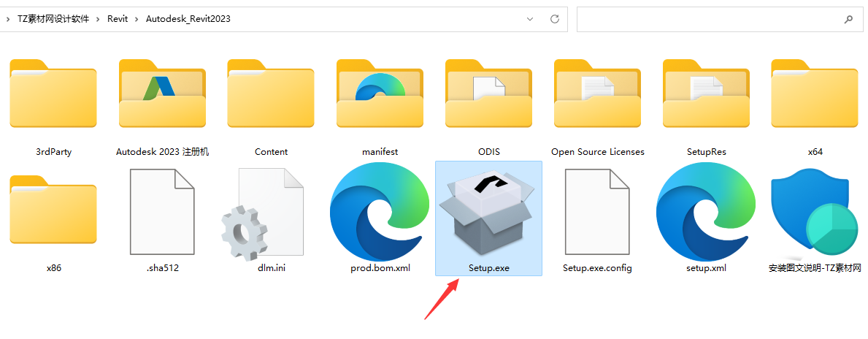Open the SetupRes folder icon
868x339 pixels.
pyautogui.click(x=707, y=93)
